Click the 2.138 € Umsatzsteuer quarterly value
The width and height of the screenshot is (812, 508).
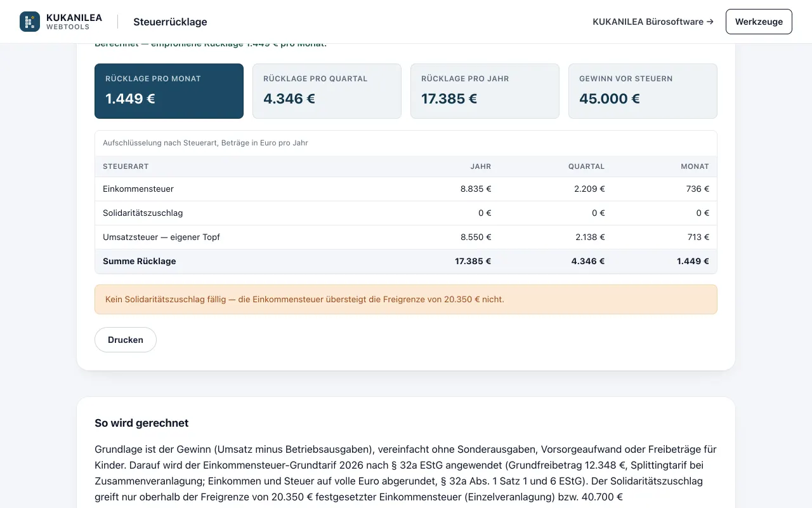click(x=589, y=237)
